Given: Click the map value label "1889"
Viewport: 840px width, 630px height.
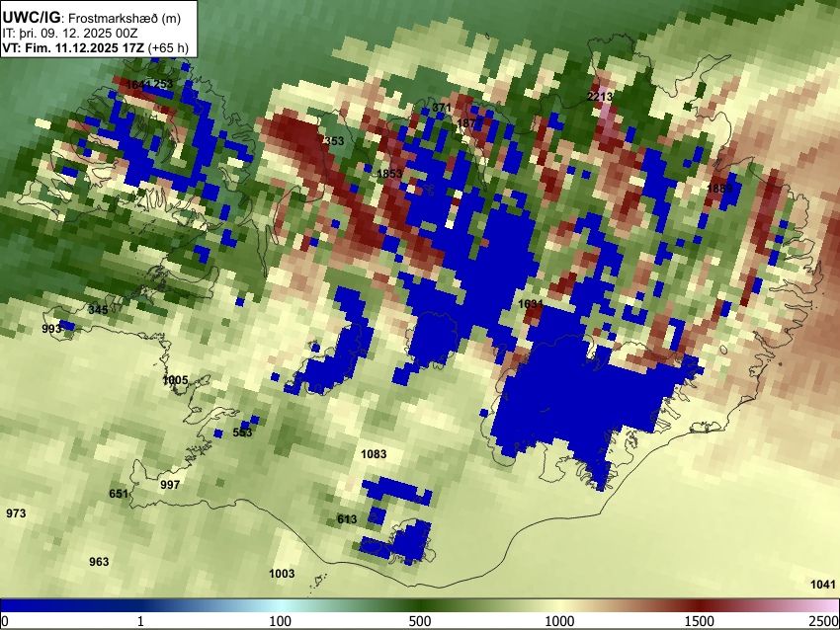Looking at the screenshot, I should (x=719, y=189).
